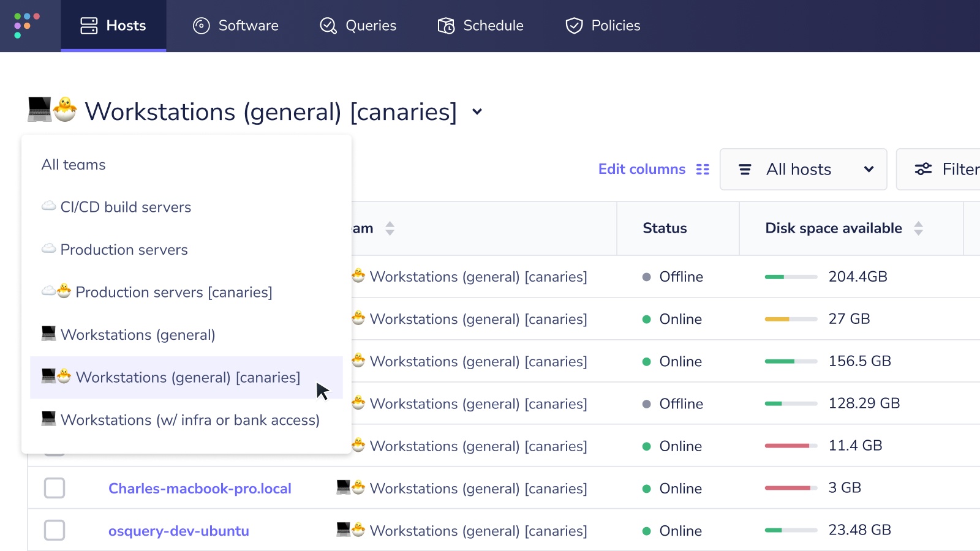Click the green disk bar for 23.48 GB
The height and width of the screenshot is (551, 980).
(x=791, y=530)
